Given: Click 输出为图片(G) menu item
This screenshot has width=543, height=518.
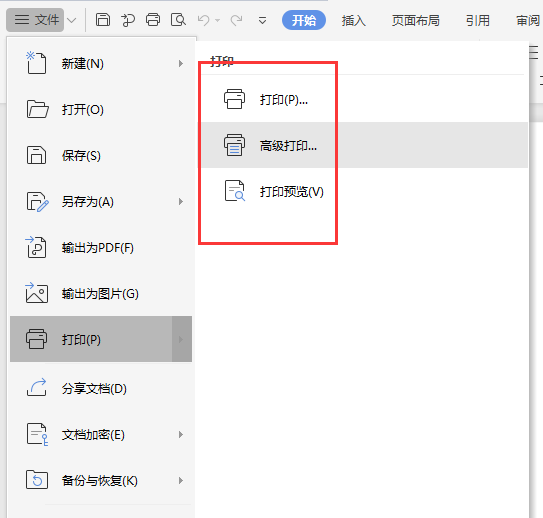Looking at the screenshot, I should point(101,294).
